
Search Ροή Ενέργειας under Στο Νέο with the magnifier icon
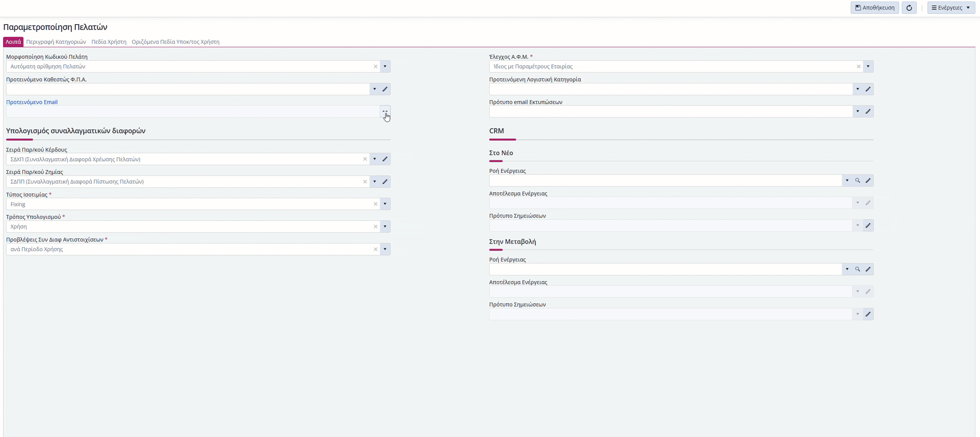pos(857,180)
